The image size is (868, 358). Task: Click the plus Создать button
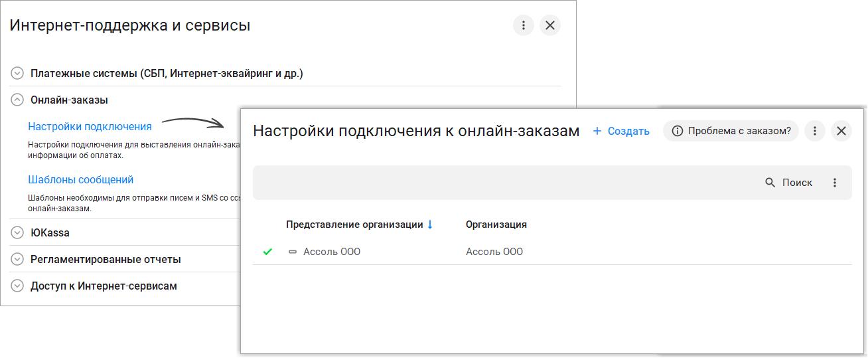tap(620, 131)
